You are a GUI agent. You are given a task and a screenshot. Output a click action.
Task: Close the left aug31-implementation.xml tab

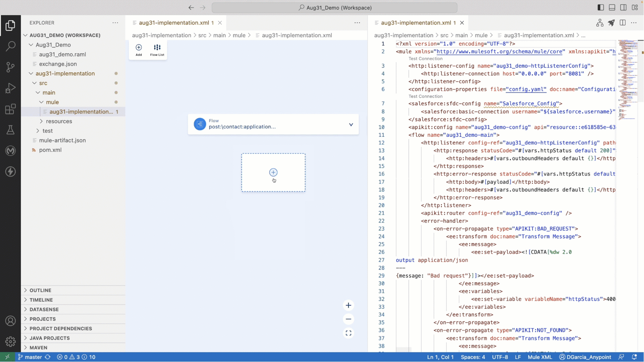pyautogui.click(x=220, y=23)
